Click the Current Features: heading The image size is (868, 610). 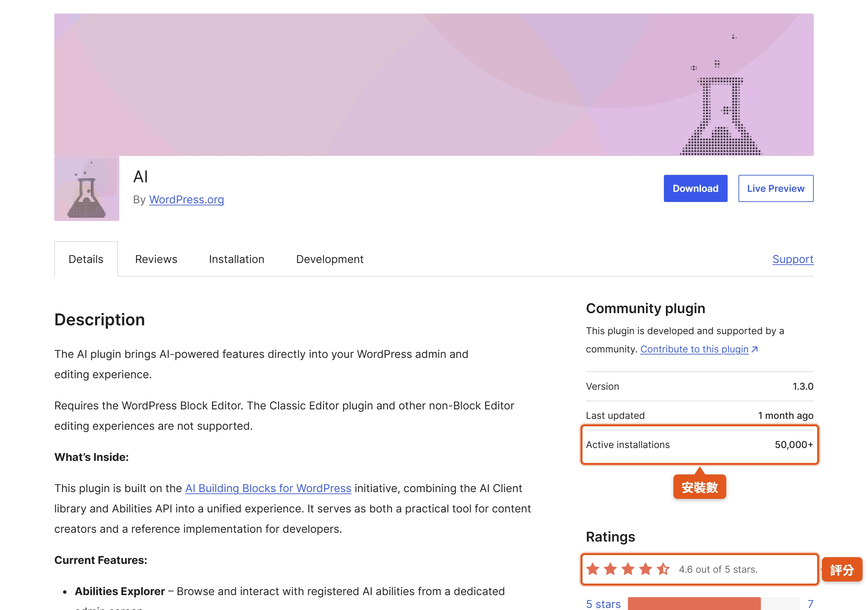point(101,560)
